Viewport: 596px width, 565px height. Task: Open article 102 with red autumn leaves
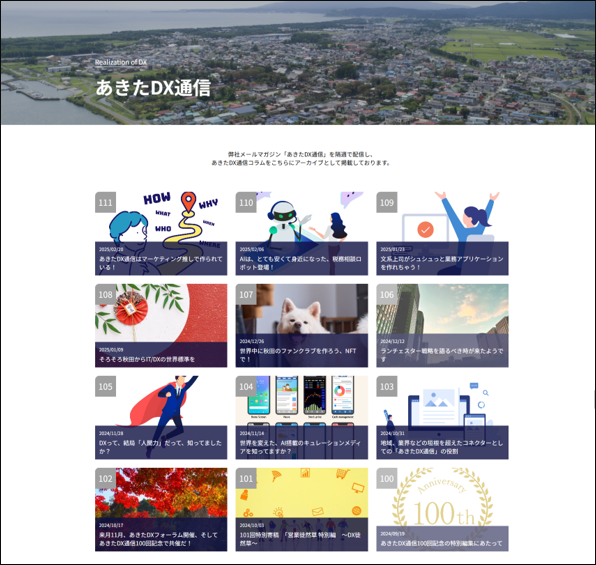161,509
